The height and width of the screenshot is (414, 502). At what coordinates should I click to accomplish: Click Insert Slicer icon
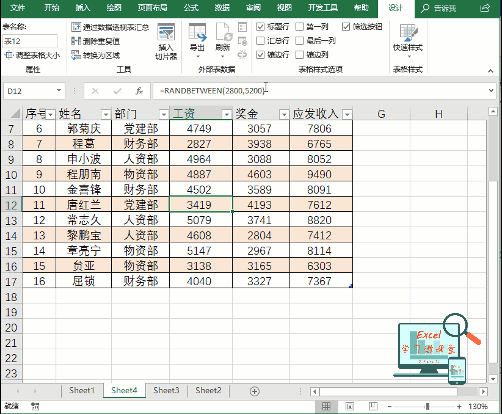pyautogui.click(x=166, y=33)
